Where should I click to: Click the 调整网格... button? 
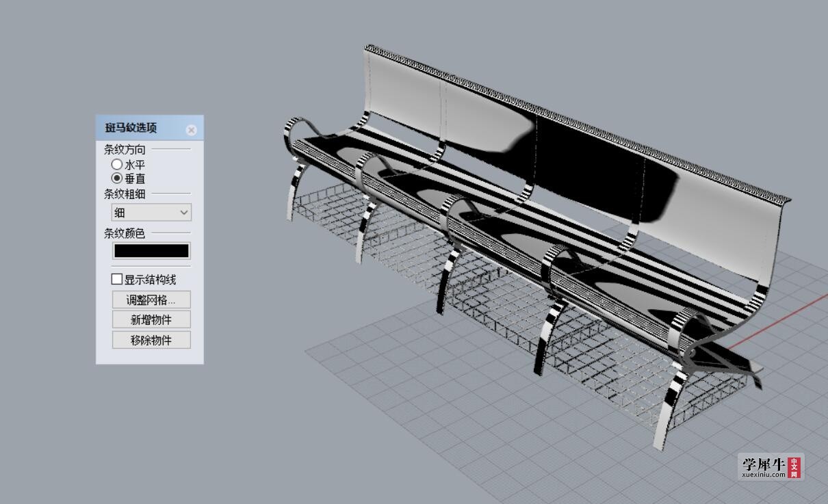coord(151,300)
